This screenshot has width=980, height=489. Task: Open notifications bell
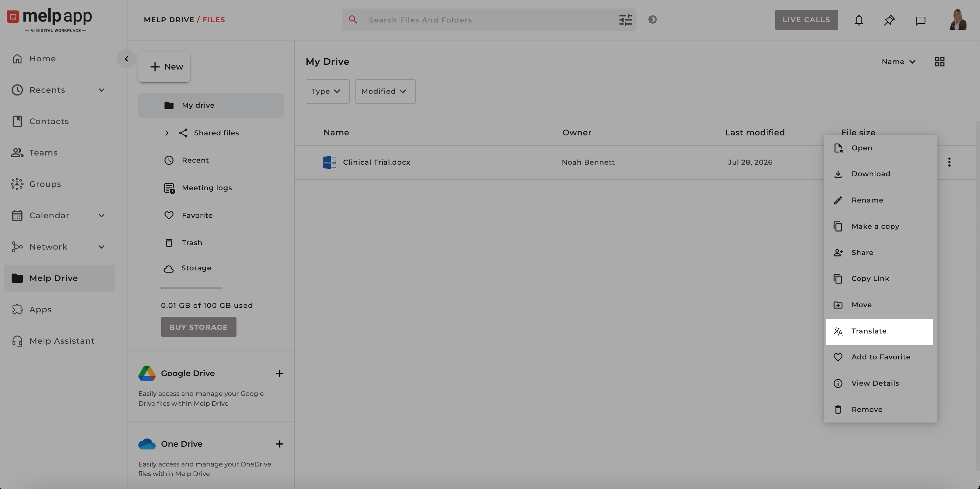[859, 20]
